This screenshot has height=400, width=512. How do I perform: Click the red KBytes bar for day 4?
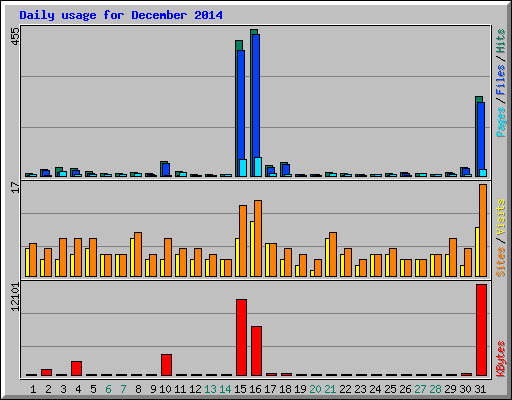(x=77, y=368)
